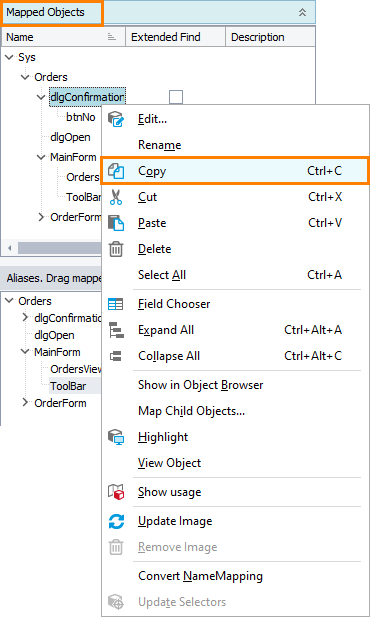This screenshot has width=370, height=617.
Task: Click the Edit icon in context menu
Action: tap(116, 119)
